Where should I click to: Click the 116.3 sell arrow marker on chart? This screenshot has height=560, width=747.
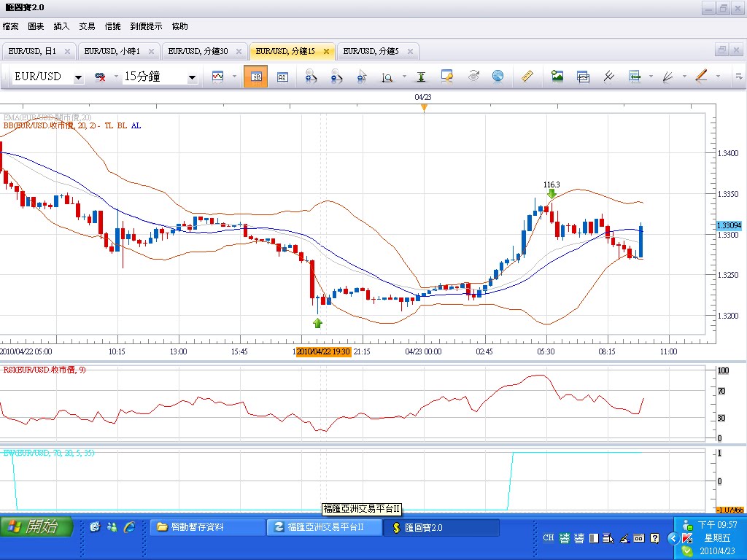tap(551, 193)
